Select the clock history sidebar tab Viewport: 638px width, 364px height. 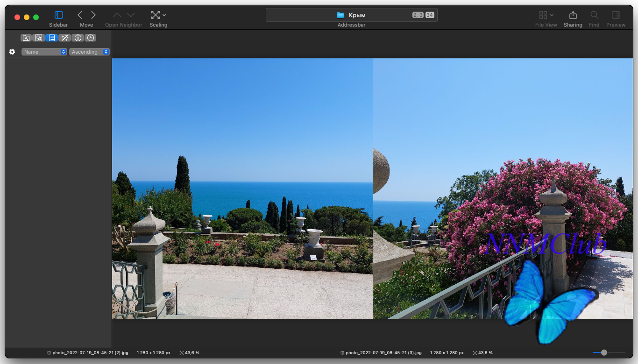91,38
